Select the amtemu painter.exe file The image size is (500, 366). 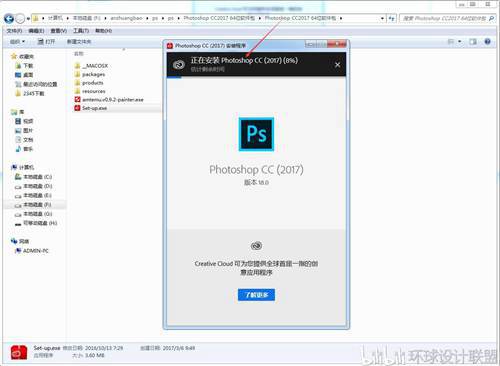109,99
